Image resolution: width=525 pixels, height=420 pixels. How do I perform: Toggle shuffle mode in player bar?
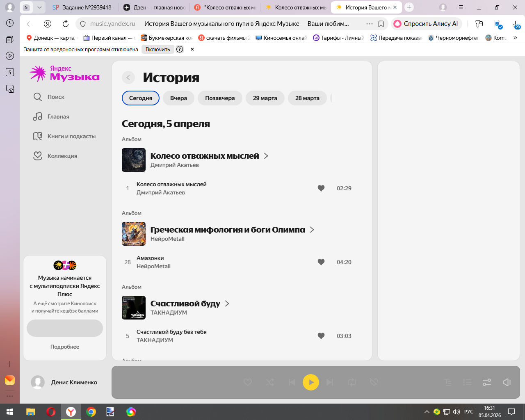pyautogui.click(x=270, y=382)
